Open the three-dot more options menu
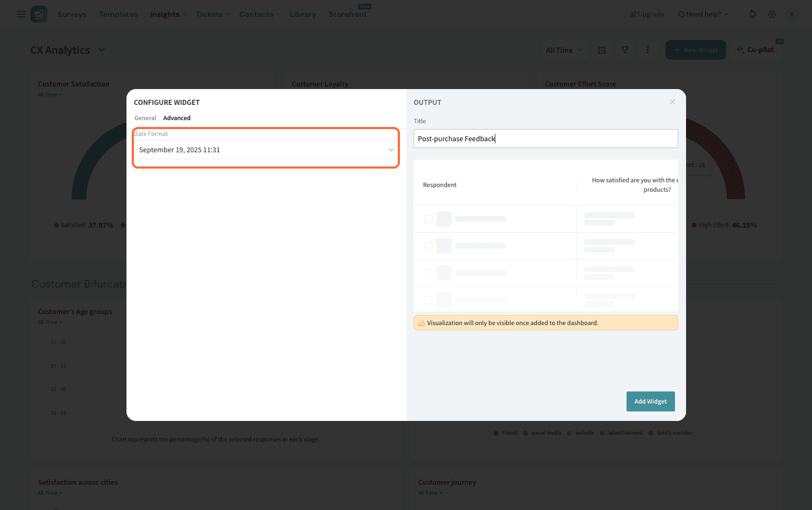Viewport: 812px width, 510px height. point(648,50)
